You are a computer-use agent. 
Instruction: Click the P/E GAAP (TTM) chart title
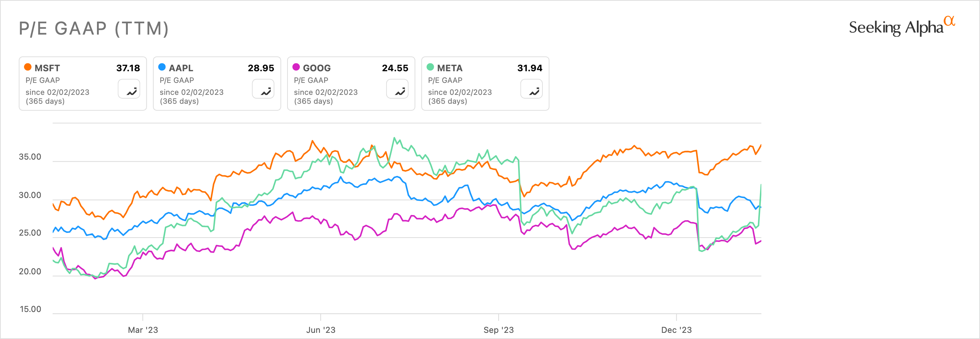[x=94, y=28]
